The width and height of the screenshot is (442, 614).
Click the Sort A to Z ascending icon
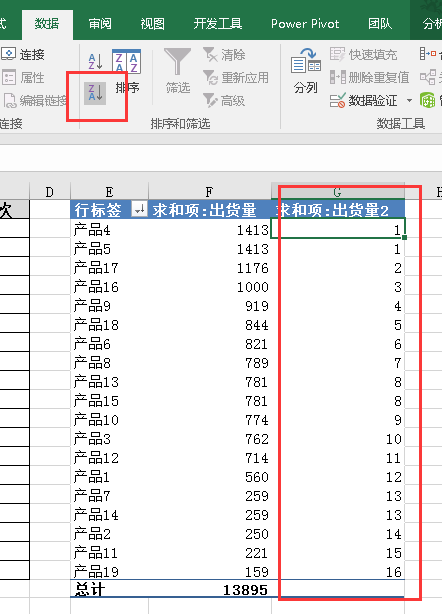[95, 61]
